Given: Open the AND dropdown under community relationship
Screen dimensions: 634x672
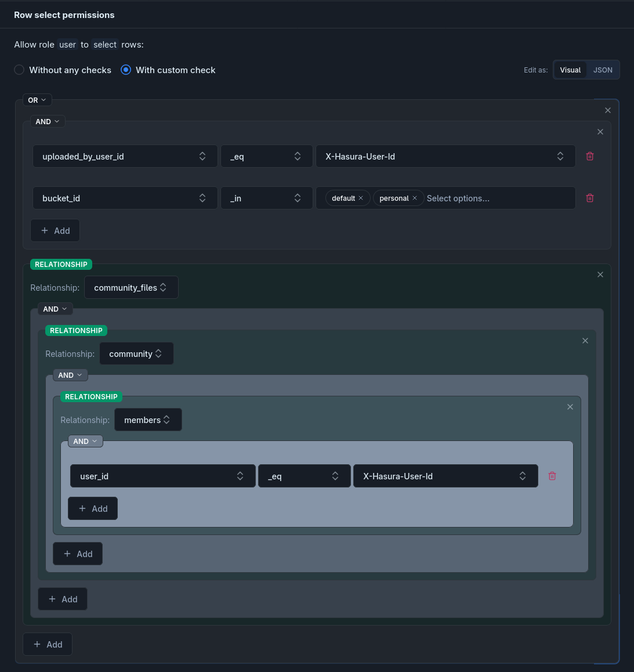Looking at the screenshot, I should pyautogui.click(x=70, y=375).
